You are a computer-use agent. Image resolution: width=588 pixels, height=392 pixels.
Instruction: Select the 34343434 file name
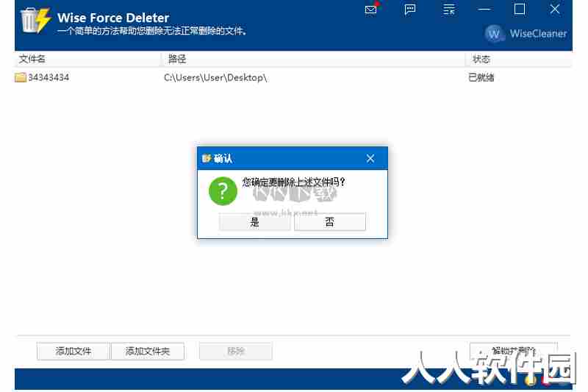coord(49,78)
